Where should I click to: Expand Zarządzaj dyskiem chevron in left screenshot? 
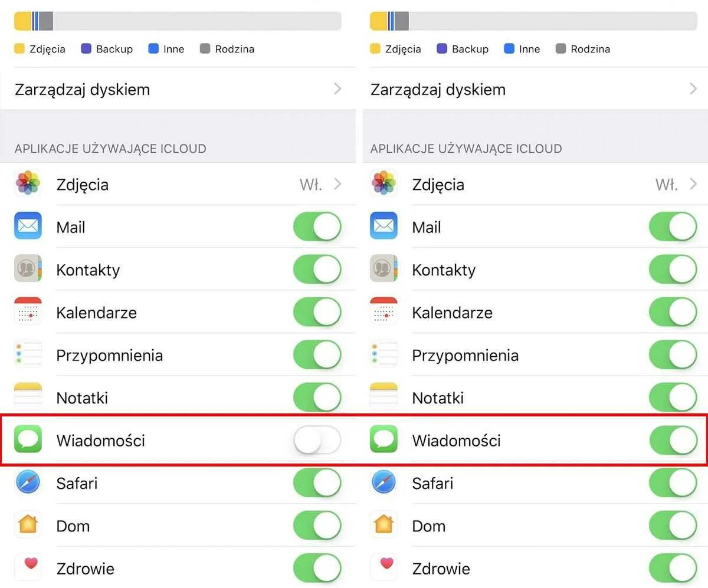click(337, 89)
